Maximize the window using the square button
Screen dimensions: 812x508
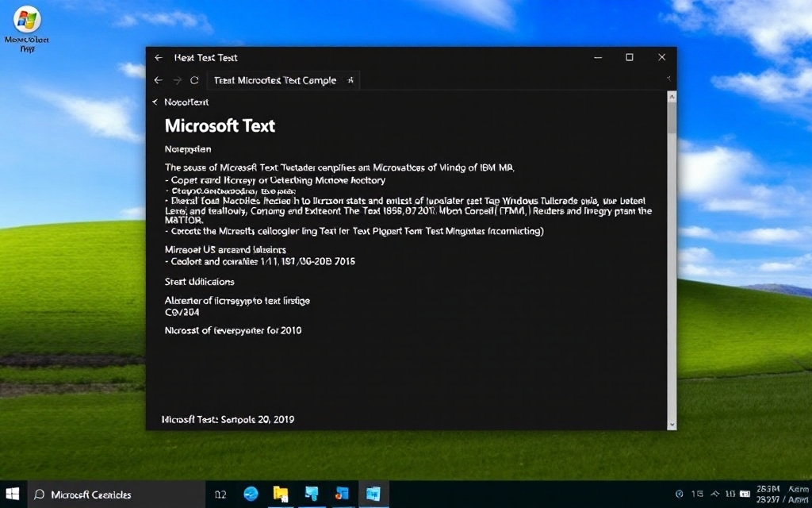[x=629, y=57]
